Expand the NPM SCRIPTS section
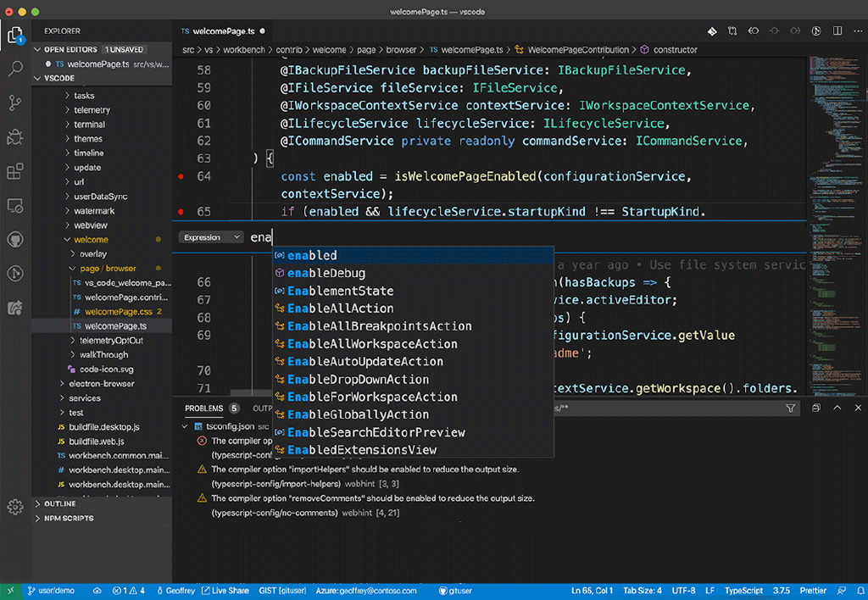868x600 pixels. tap(37, 518)
